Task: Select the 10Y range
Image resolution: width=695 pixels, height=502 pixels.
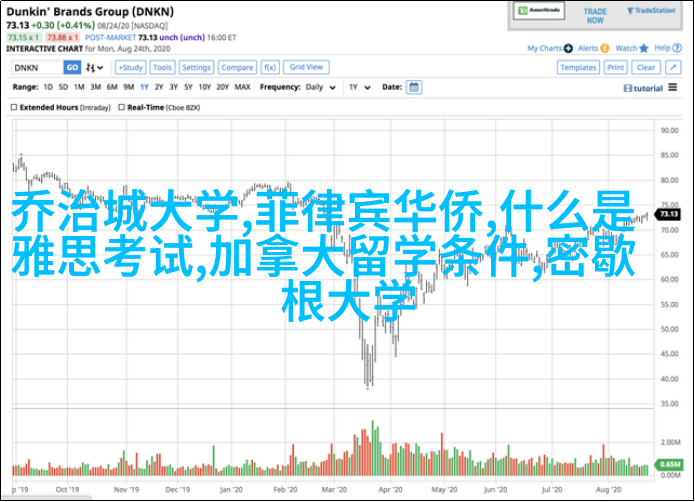Action: coord(204,87)
